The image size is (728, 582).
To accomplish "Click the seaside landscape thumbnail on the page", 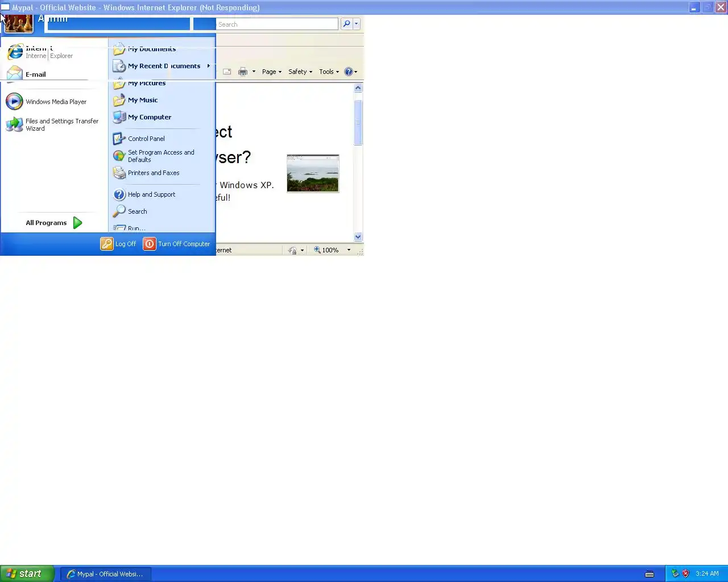I will coord(313,173).
